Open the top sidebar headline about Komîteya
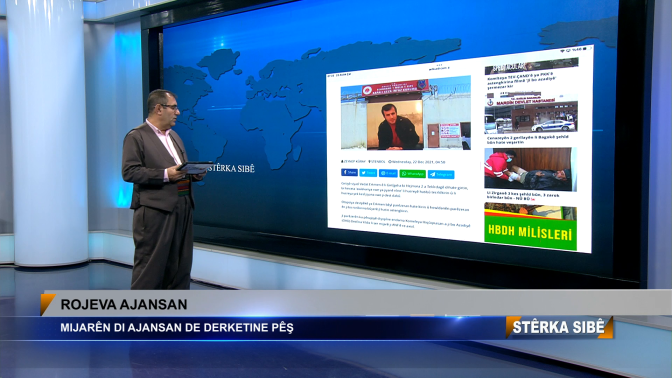The image size is (672, 378). coord(522,80)
